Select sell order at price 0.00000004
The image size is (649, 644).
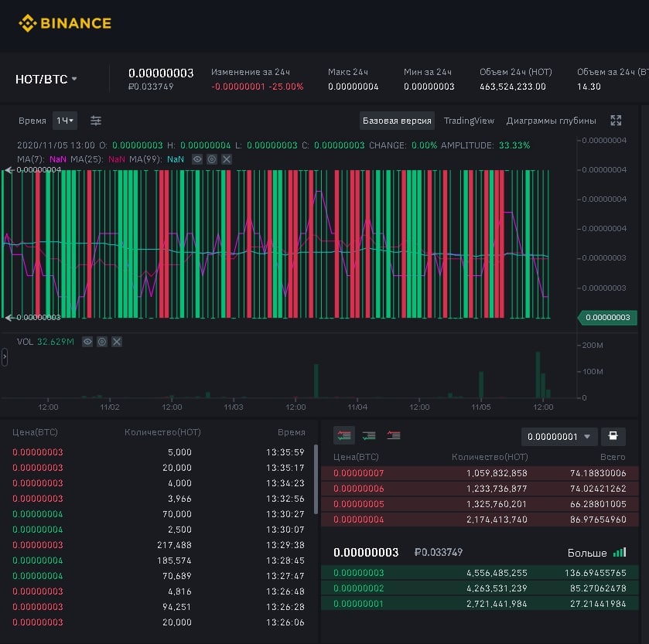pyautogui.click(x=480, y=519)
